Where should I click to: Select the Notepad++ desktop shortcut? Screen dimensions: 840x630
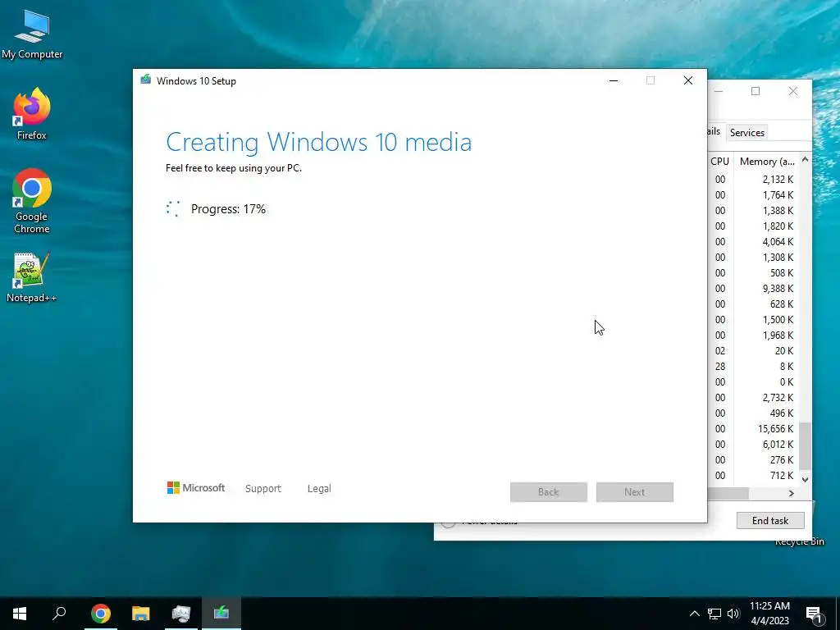point(32,278)
